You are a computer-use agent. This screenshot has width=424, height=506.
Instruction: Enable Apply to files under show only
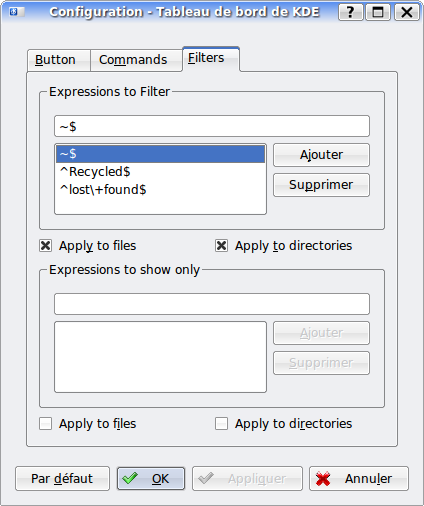(45, 424)
